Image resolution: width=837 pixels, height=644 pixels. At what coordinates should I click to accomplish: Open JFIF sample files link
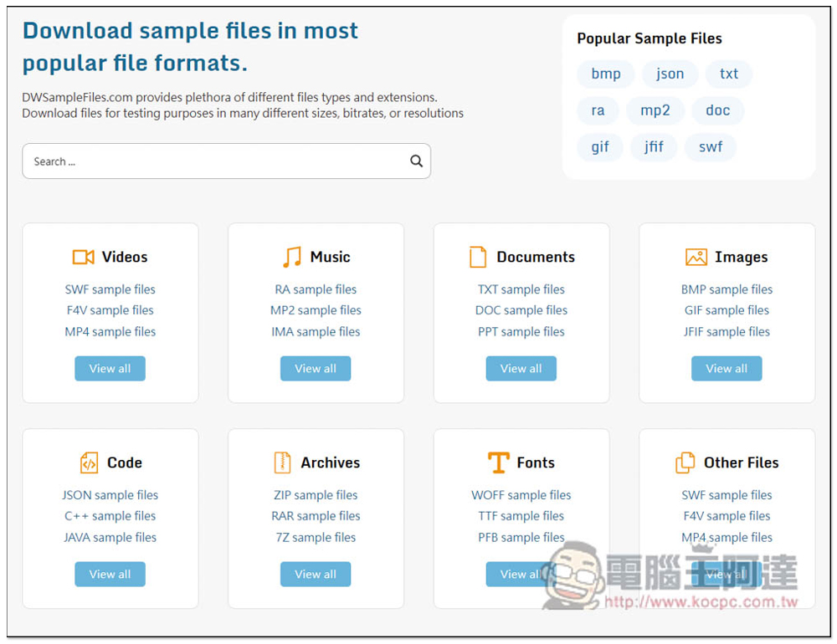(727, 331)
